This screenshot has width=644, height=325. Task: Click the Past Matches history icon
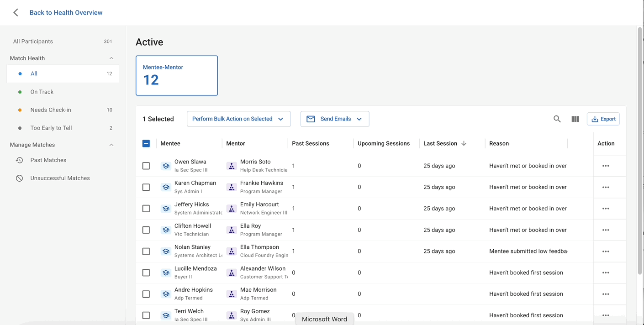tap(20, 160)
